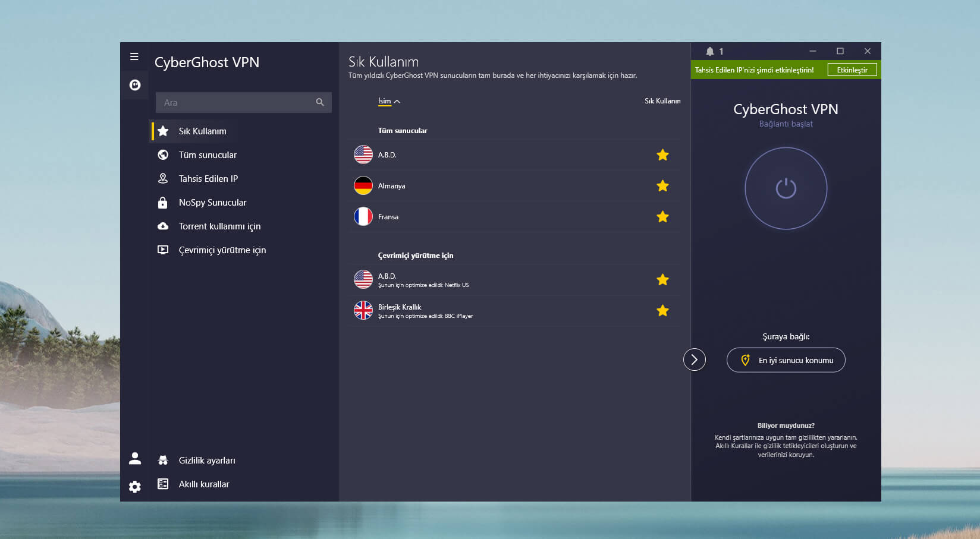
Task: Click the Bağlantı başlat text
Action: (786, 124)
